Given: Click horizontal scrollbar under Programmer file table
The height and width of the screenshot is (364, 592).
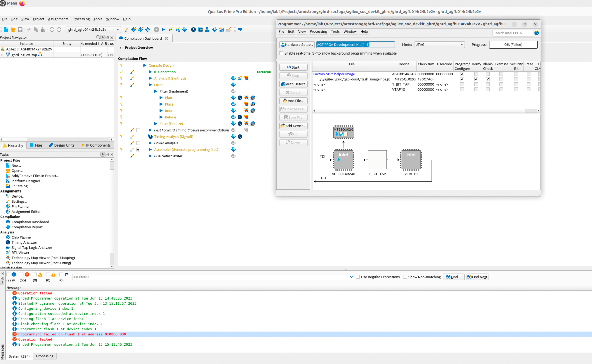Looking at the screenshot, I should (426, 111).
